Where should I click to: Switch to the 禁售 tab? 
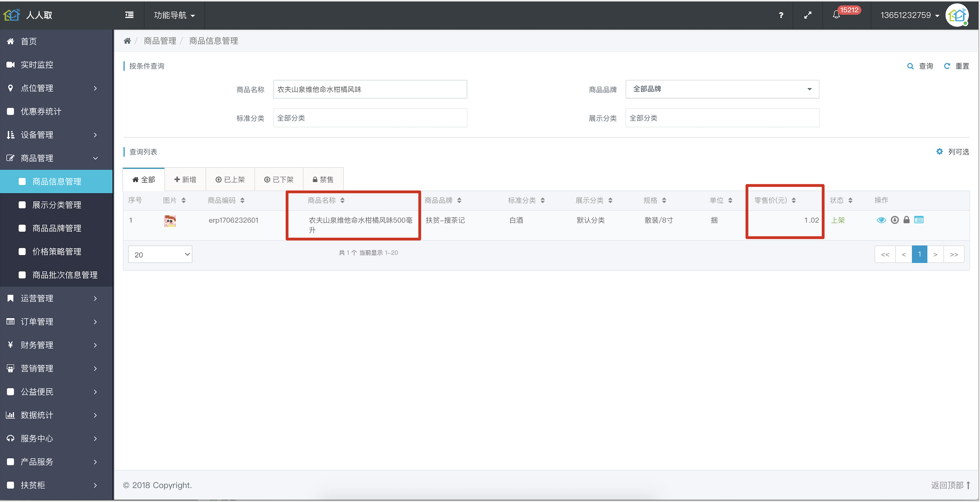click(x=323, y=179)
